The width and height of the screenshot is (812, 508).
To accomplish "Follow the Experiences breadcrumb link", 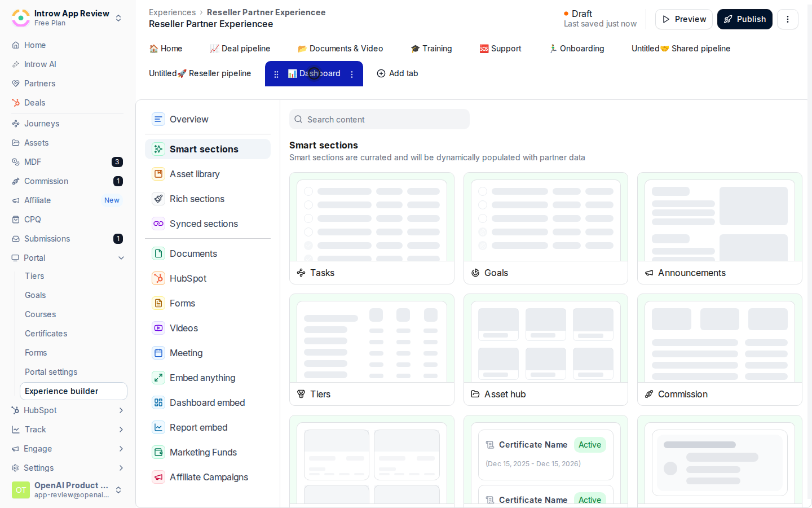I will (x=172, y=12).
